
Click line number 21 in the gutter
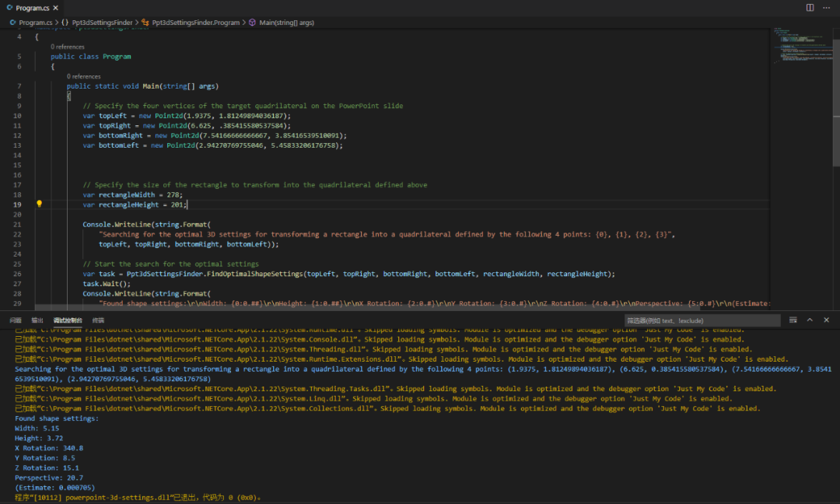pos(17,225)
